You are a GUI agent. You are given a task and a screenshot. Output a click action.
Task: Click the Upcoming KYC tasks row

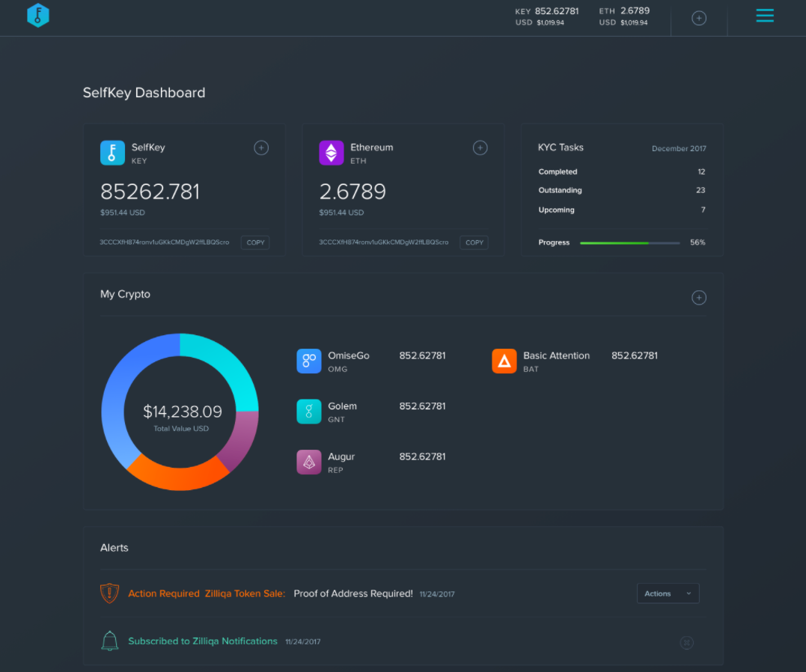[622, 210]
